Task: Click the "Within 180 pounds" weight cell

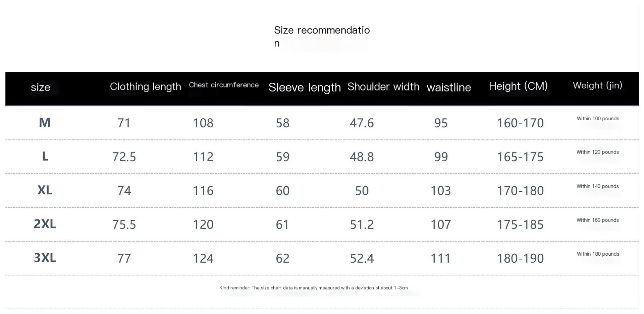Action: [598, 254]
